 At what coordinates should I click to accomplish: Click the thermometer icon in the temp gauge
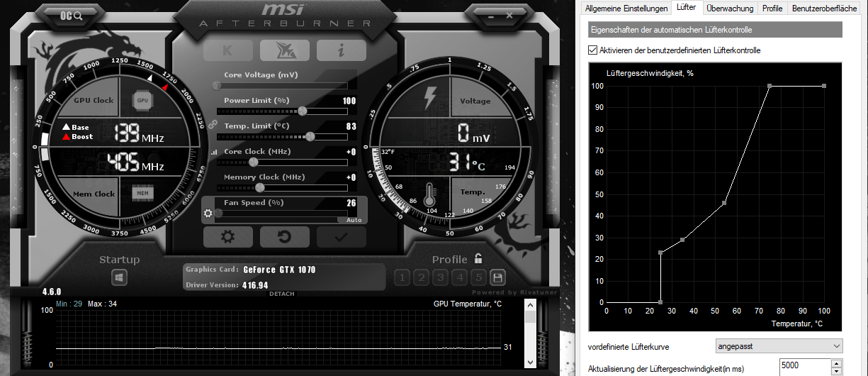[429, 194]
